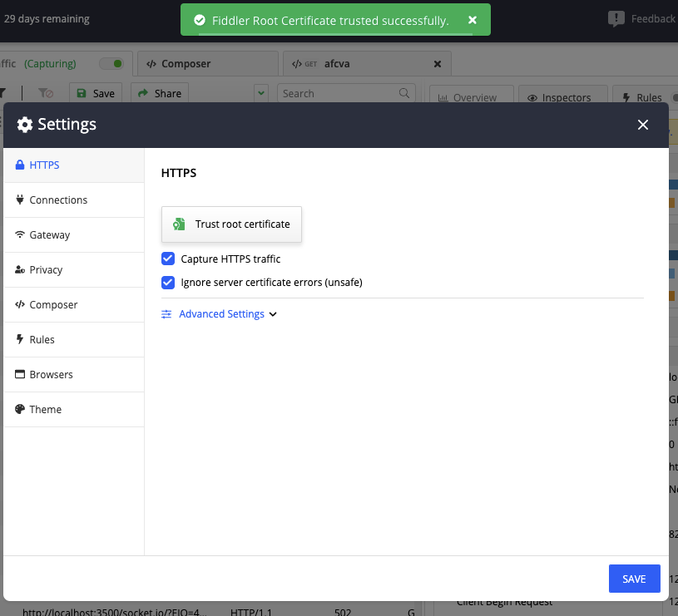The height and width of the screenshot is (616, 678).
Task: Expand Advanced Settings section
Action: pyautogui.click(x=220, y=314)
